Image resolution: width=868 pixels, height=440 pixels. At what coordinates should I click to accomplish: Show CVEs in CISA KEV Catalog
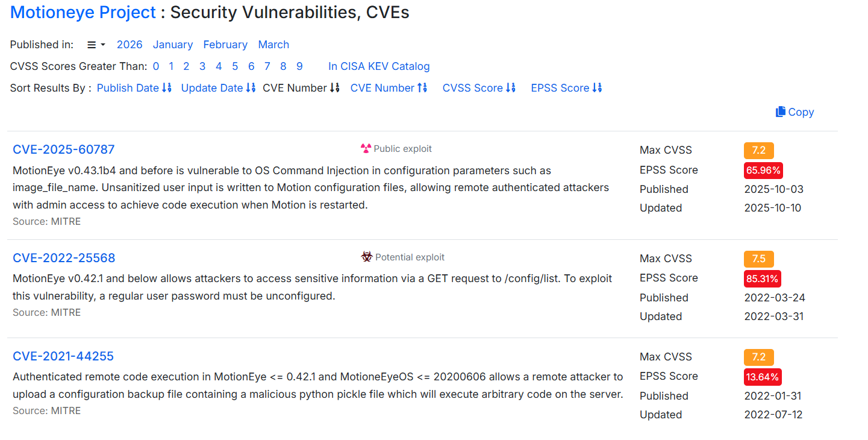pyautogui.click(x=379, y=66)
